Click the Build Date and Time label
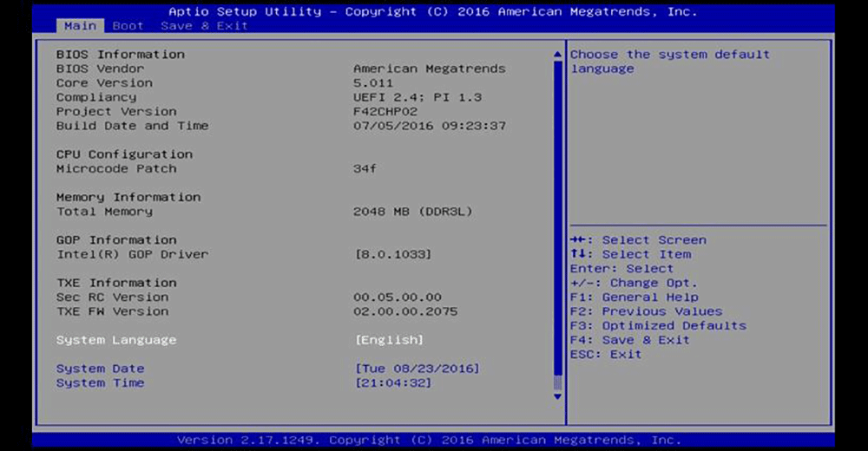The height and width of the screenshot is (451, 868). (x=132, y=126)
